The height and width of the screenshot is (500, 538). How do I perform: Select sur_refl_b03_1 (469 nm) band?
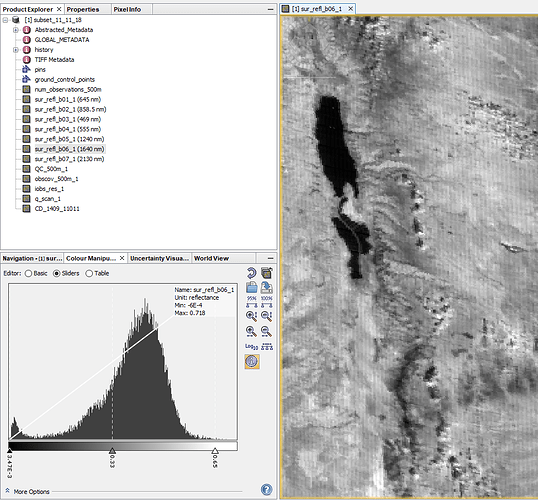tap(68, 120)
